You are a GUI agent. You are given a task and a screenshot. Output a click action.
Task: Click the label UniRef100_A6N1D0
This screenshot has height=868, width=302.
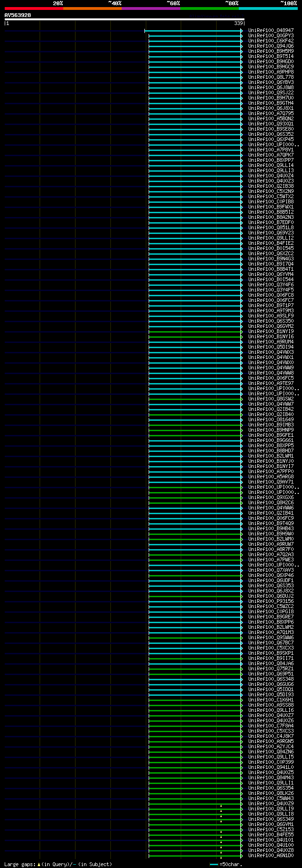[271, 855]
